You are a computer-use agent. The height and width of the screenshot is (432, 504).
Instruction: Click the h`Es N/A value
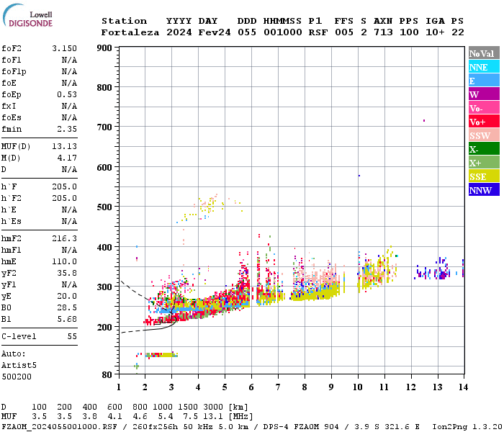click(x=69, y=222)
